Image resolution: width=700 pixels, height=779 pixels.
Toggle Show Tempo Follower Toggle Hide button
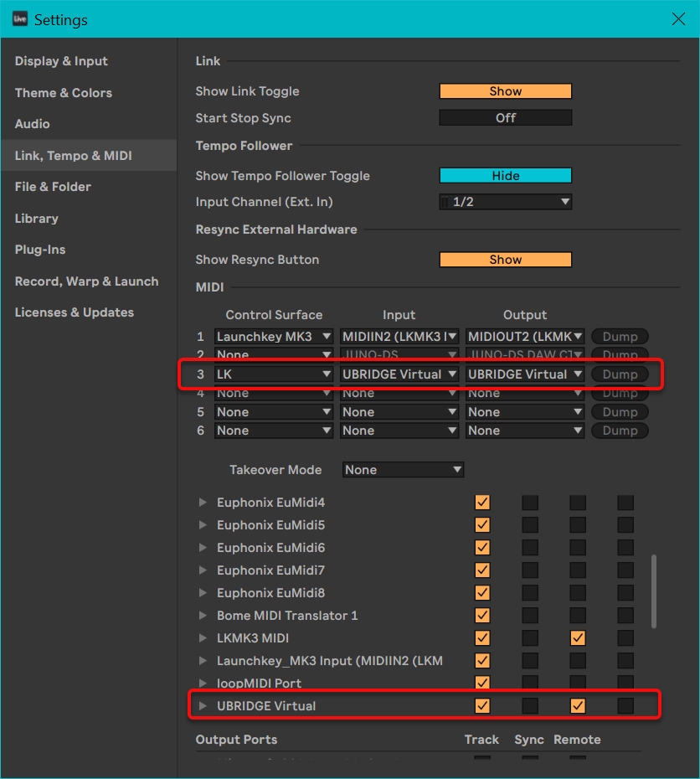(505, 176)
